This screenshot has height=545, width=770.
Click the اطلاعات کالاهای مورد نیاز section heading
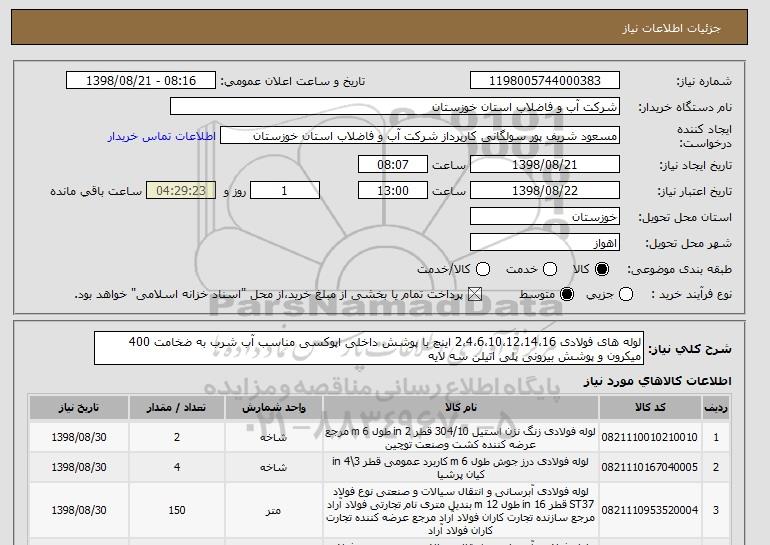click(658, 381)
